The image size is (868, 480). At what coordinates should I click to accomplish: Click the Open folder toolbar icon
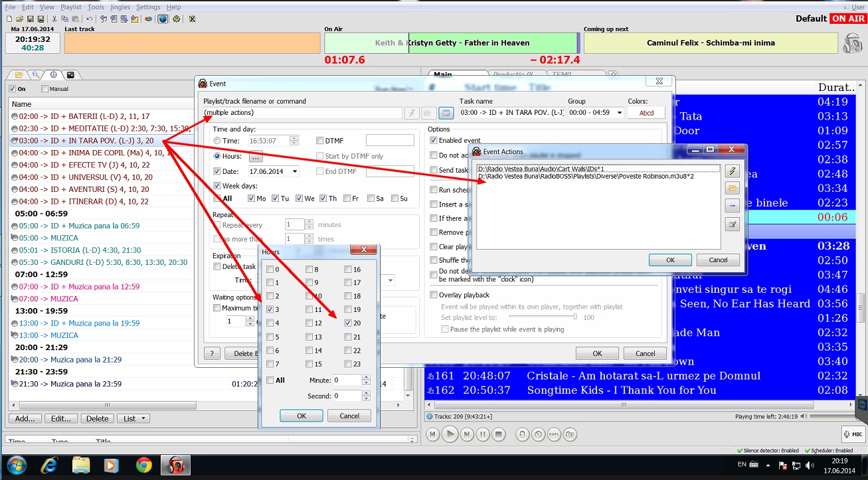point(19,19)
